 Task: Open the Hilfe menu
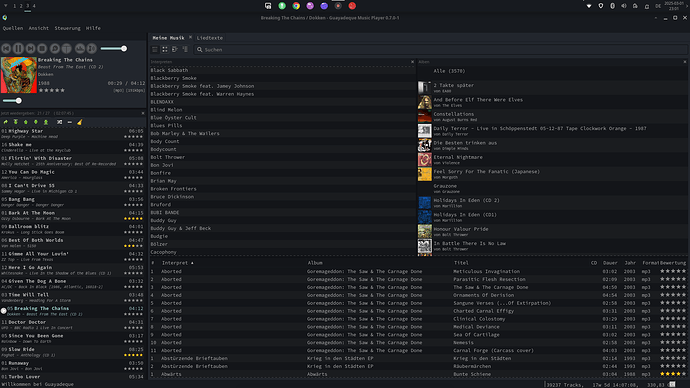[93, 28]
